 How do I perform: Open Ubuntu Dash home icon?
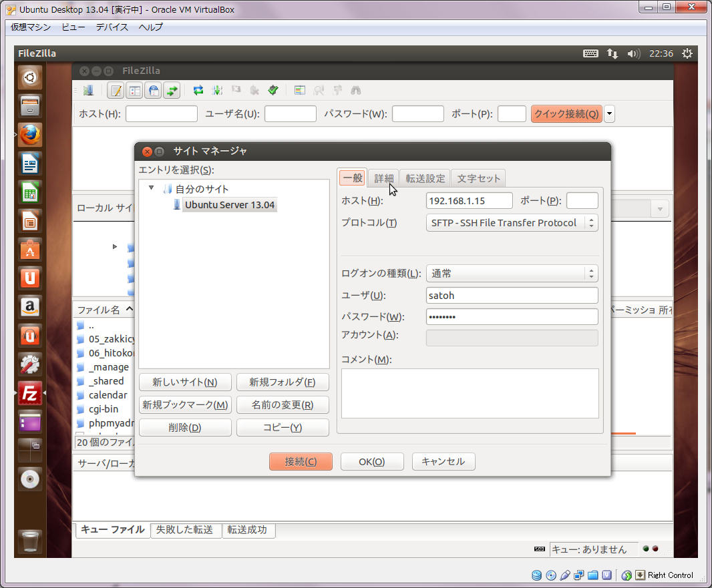[30, 77]
